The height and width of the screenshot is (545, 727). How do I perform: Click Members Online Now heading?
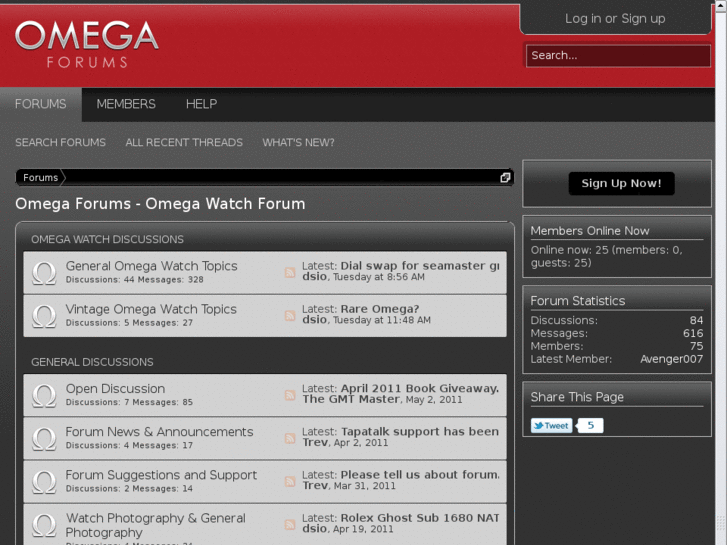tap(590, 231)
